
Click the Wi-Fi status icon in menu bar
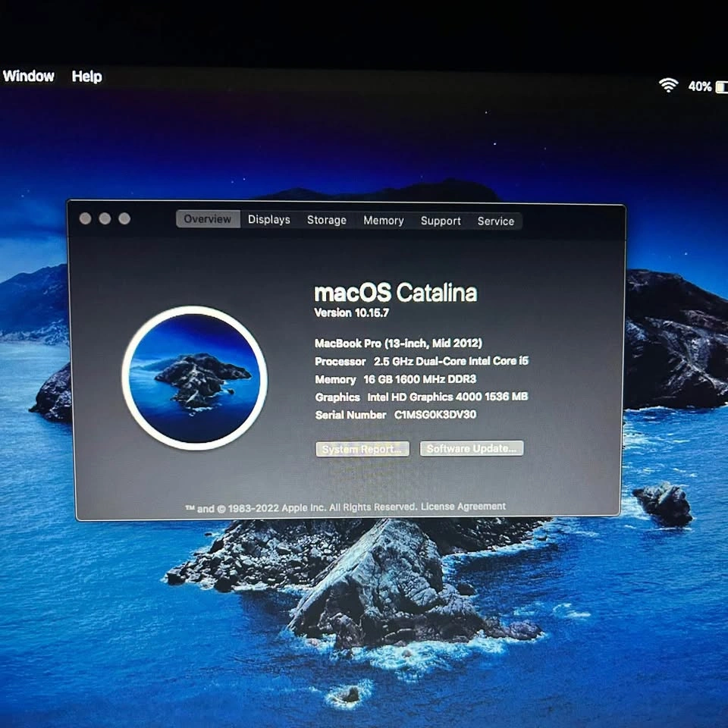point(668,86)
